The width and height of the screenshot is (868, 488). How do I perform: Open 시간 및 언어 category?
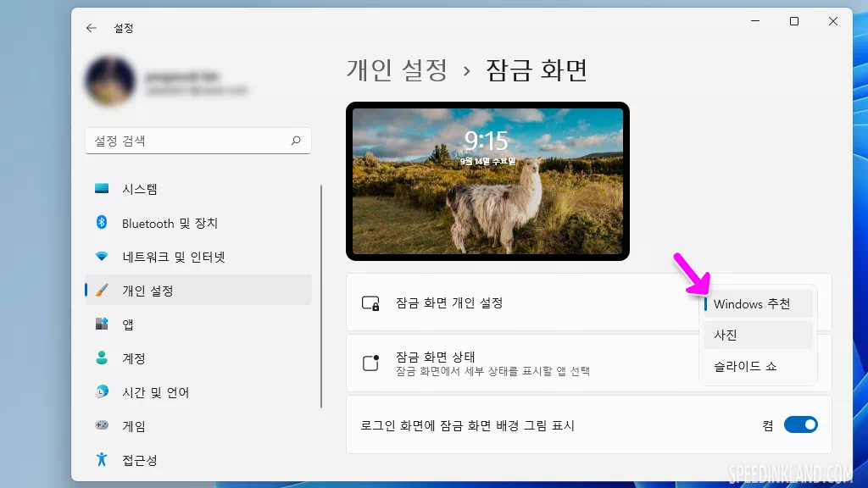(x=198, y=391)
